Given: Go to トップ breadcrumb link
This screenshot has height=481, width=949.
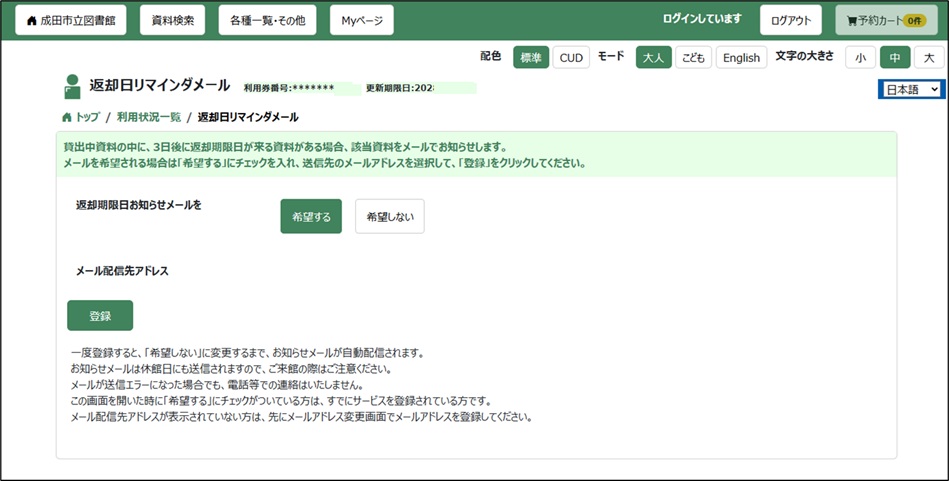Looking at the screenshot, I should (87, 118).
